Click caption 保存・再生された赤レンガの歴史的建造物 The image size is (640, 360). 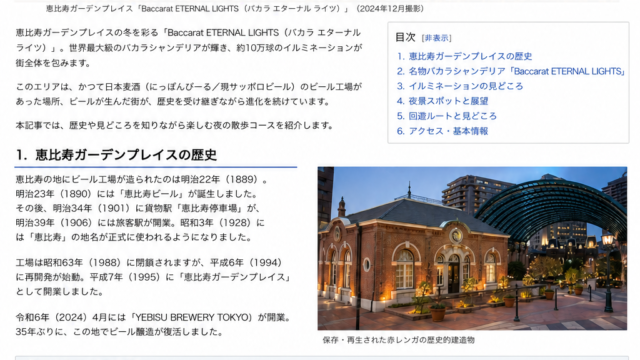[x=398, y=340]
